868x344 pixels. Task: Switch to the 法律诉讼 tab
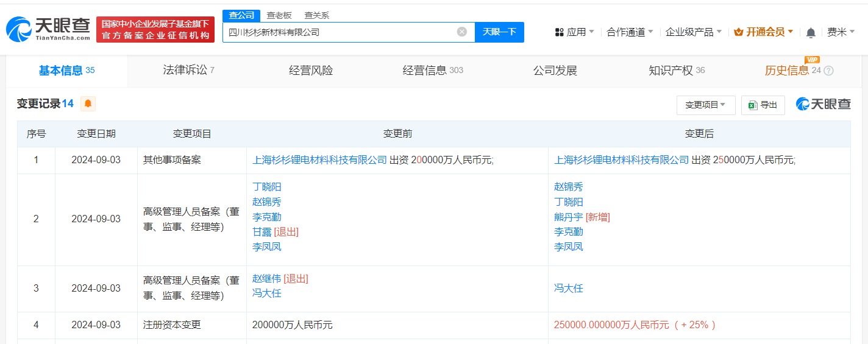[188, 71]
